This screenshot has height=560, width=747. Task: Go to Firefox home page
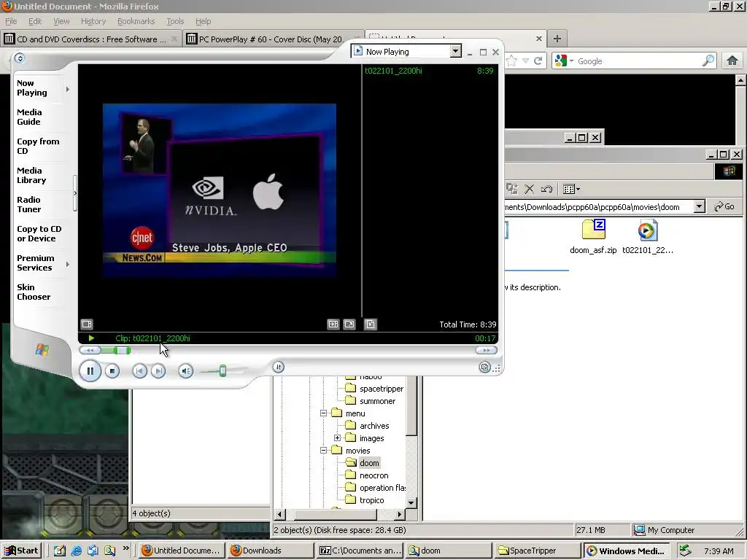click(732, 61)
